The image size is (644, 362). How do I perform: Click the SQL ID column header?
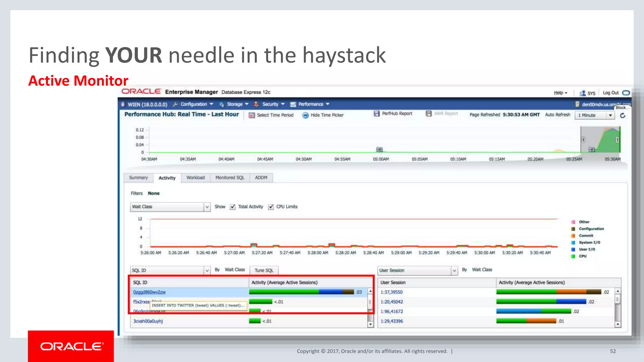tap(189, 282)
